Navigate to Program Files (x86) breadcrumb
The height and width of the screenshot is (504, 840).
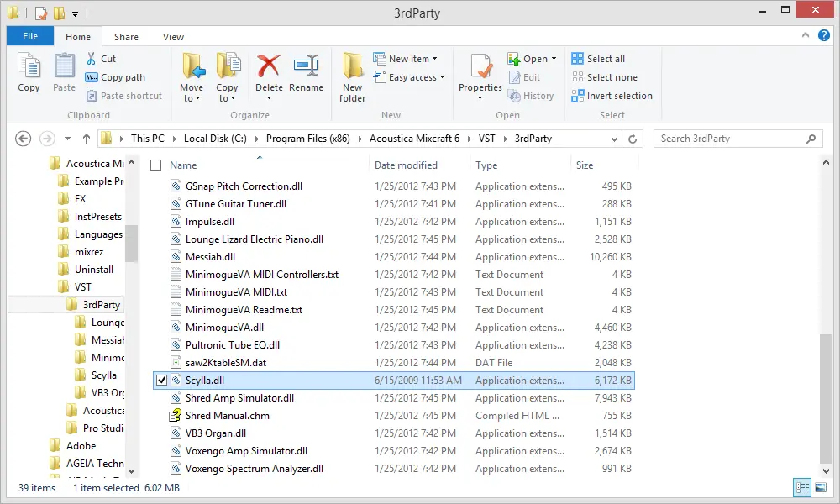tap(307, 139)
